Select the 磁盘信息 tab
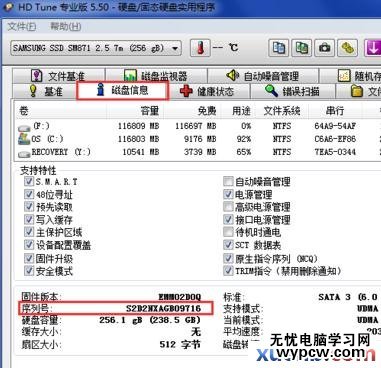The height and width of the screenshot is (368, 381). (122, 90)
